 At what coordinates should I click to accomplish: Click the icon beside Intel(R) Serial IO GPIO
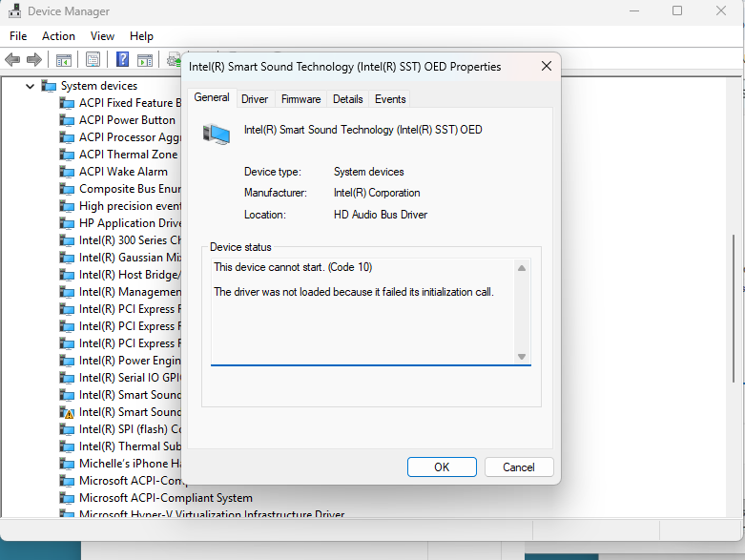pyautogui.click(x=67, y=378)
